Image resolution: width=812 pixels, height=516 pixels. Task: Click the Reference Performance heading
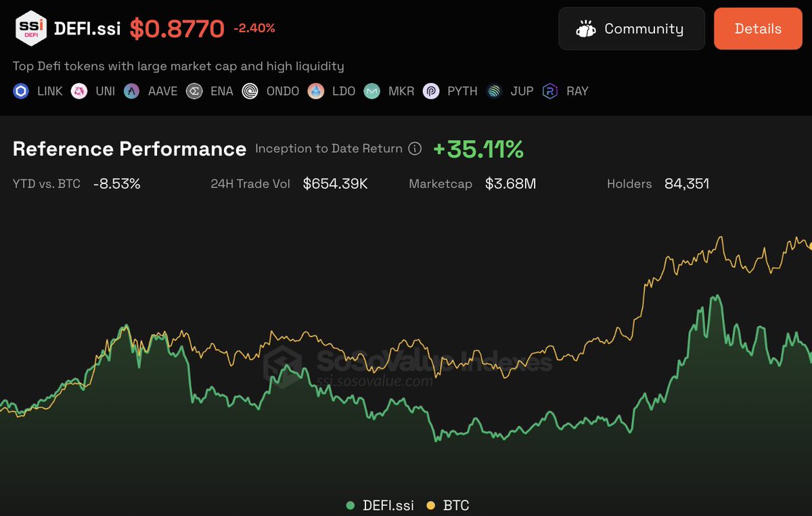tap(129, 149)
